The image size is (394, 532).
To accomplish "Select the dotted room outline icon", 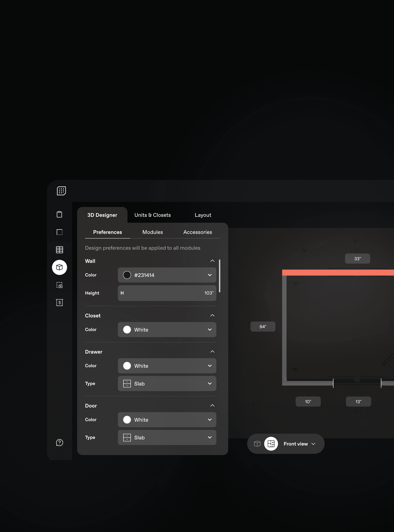I will click(x=59, y=232).
